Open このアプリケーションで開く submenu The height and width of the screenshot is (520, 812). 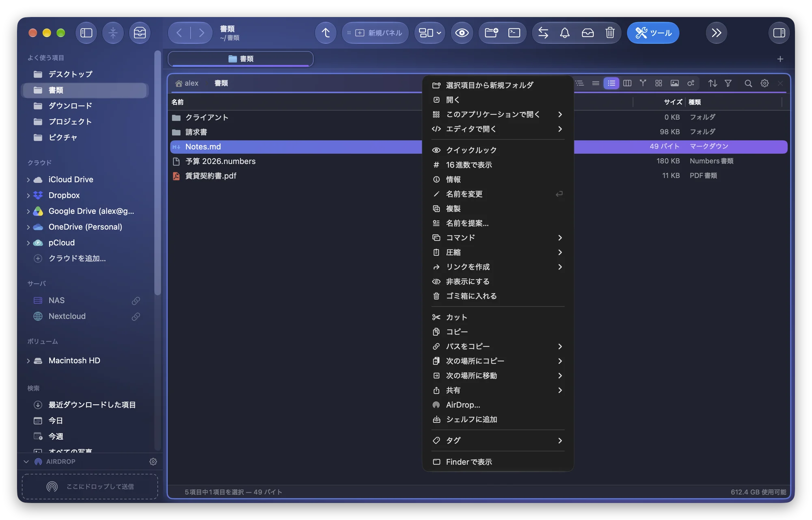pyautogui.click(x=498, y=114)
